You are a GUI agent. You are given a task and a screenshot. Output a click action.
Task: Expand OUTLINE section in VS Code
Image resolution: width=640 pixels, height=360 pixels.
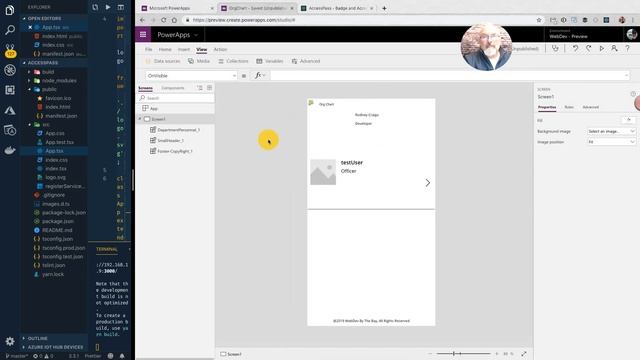(x=38, y=338)
